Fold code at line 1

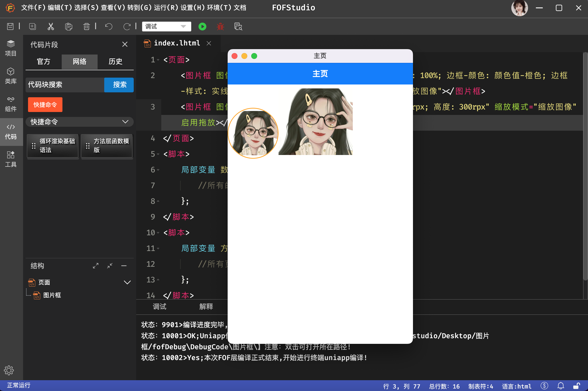(x=158, y=60)
